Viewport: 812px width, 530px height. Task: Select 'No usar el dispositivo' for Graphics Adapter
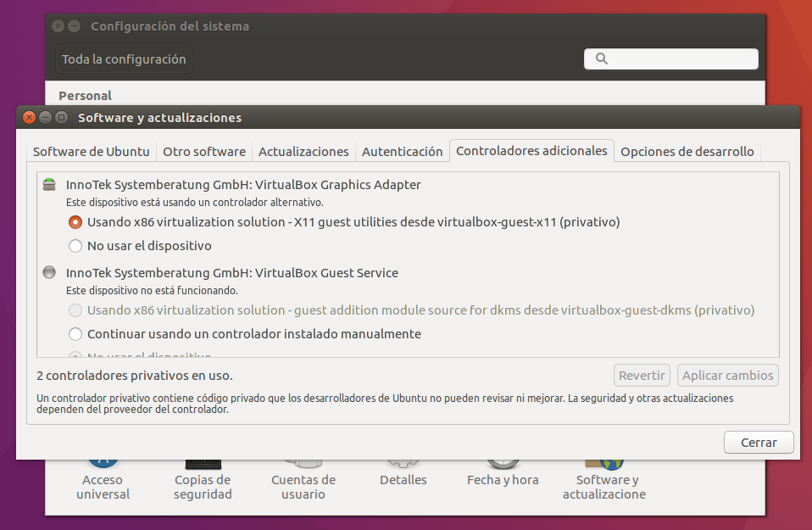click(x=75, y=246)
